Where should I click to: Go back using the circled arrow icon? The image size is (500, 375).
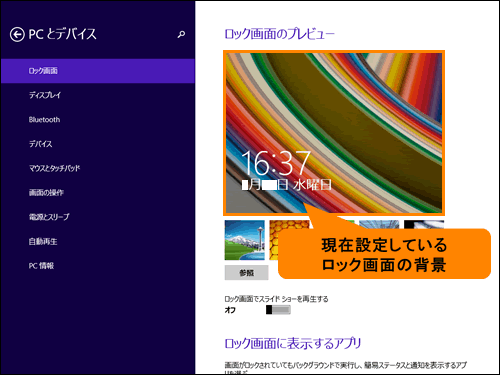[17, 34]
